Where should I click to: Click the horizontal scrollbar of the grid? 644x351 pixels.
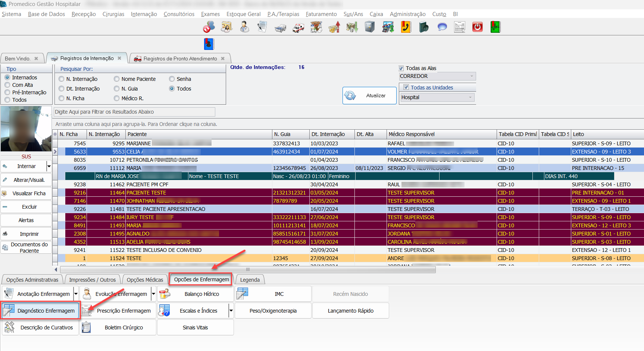(x=248, y=269)
